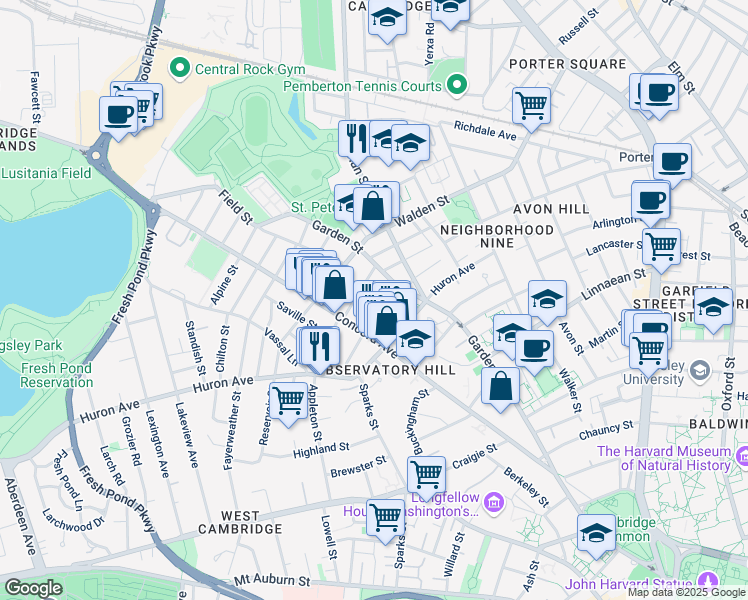Click the Alpine St label
748x600 pixels.
(x=224, y=285)
